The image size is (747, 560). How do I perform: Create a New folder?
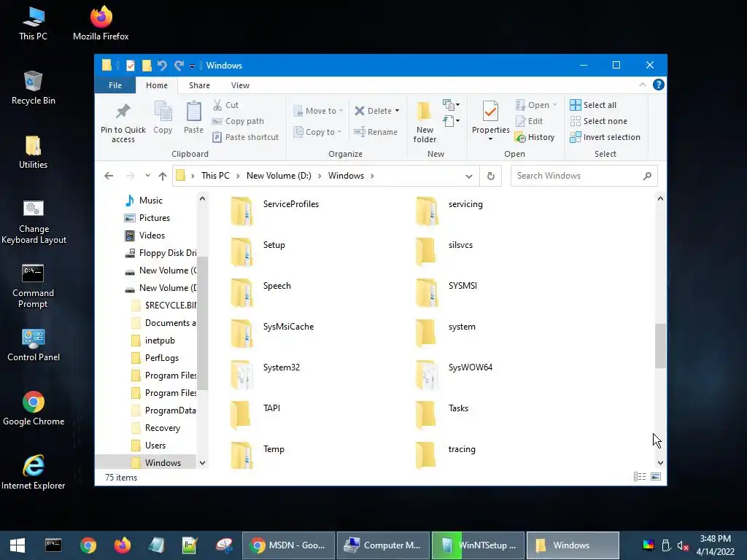tap(425, 122)
